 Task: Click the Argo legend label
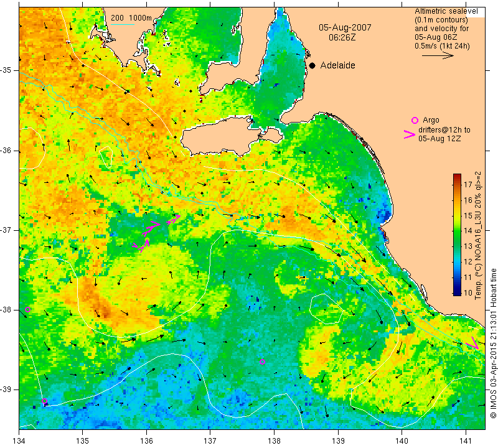(431, 120)
